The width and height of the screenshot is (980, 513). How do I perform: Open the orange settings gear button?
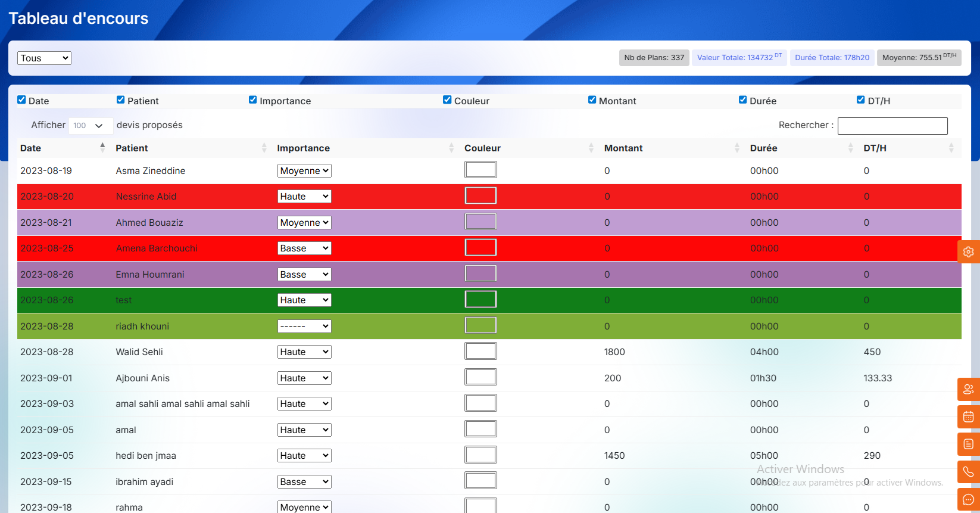(968, 251)
